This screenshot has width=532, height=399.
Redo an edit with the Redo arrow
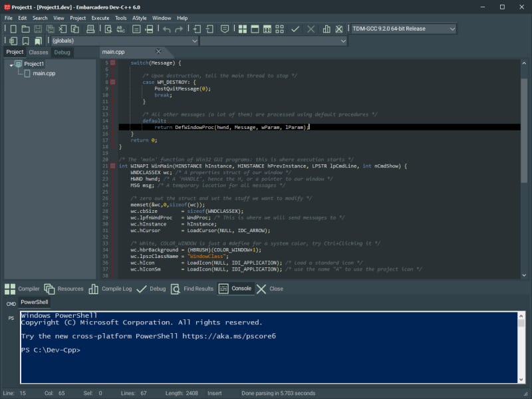click(x=180, y=29)
